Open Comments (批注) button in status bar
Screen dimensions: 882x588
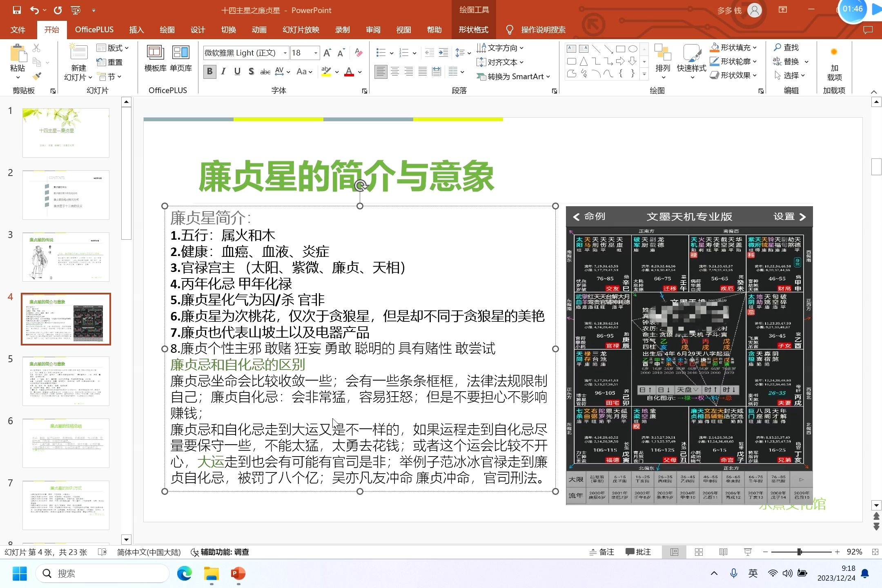click(639, 552)
